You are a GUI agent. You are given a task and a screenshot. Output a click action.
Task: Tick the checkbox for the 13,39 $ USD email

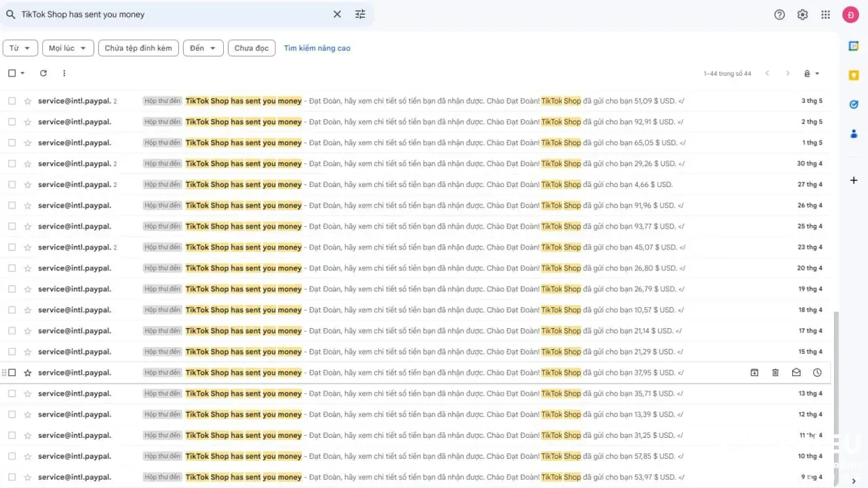[x=12, y=414]
